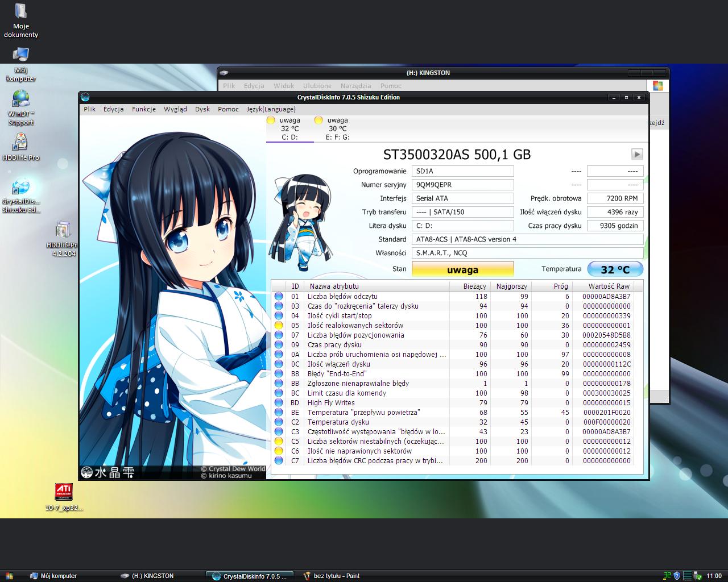Open the Funkcje menu
Image resolution: width=728 pixels, height=582 pixels.
pos(144,109)
